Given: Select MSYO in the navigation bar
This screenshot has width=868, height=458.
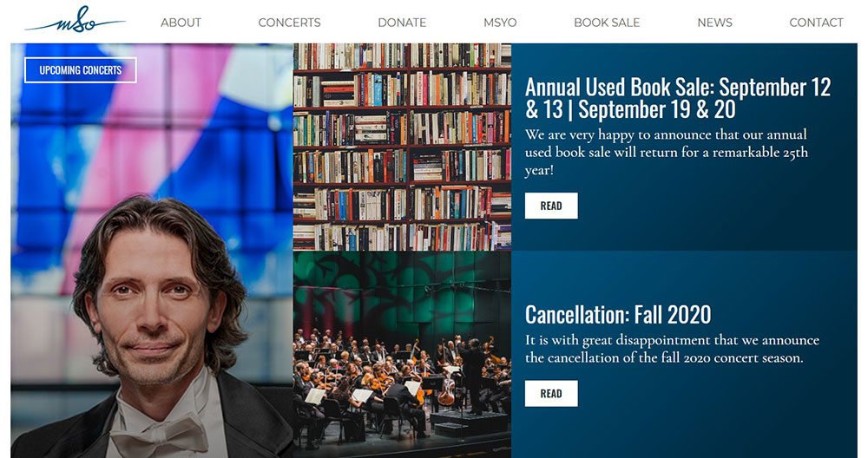Looking at the screenshot, I should pos(500,23).
